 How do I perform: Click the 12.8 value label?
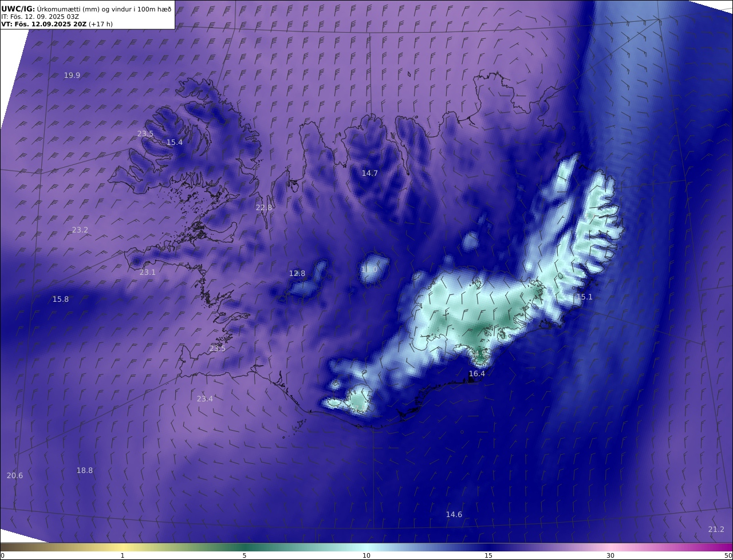297,273
